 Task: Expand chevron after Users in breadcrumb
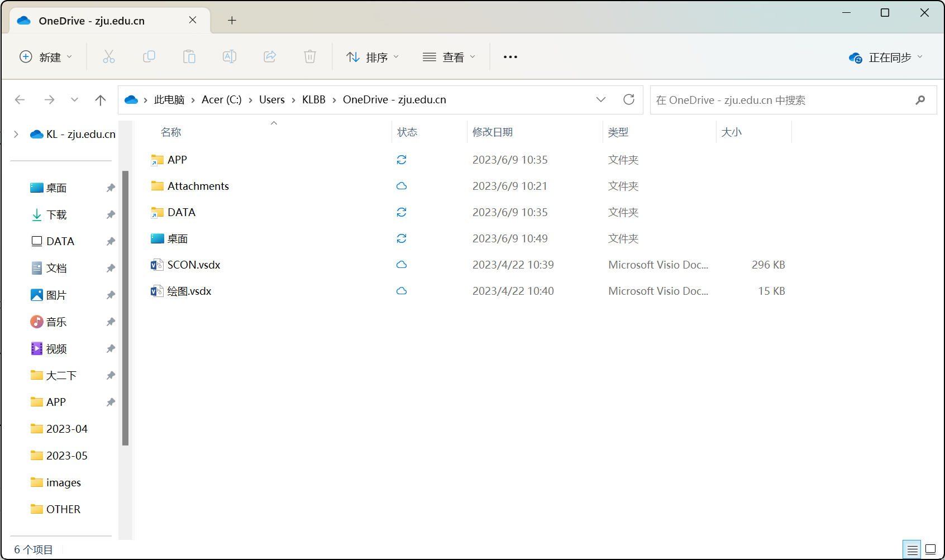294,100
